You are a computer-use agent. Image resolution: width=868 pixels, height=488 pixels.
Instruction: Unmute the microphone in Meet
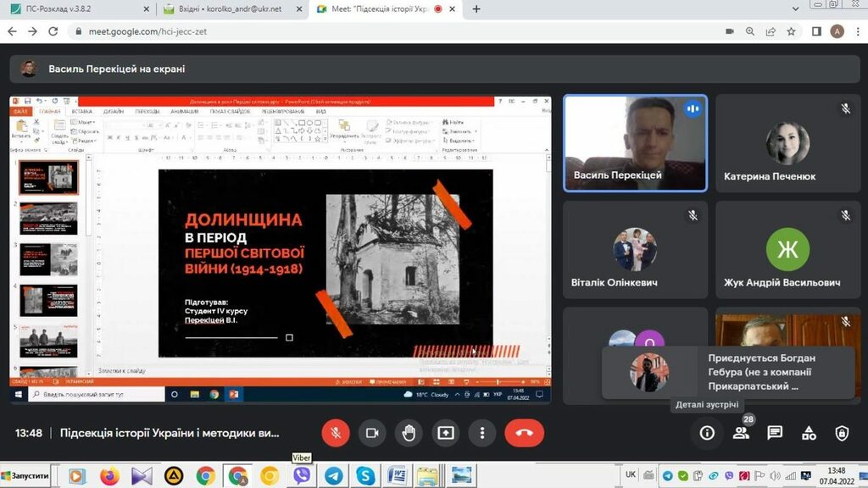336,433
